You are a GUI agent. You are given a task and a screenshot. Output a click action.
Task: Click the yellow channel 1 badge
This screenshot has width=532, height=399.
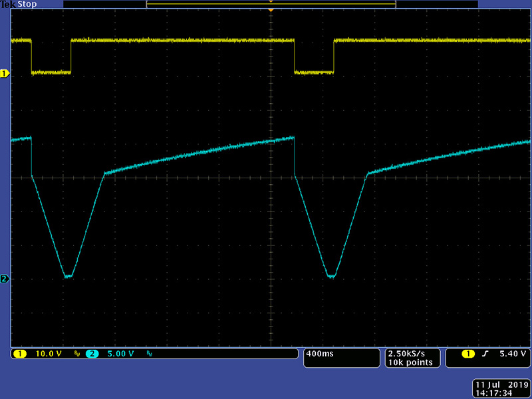pos(19,354)
